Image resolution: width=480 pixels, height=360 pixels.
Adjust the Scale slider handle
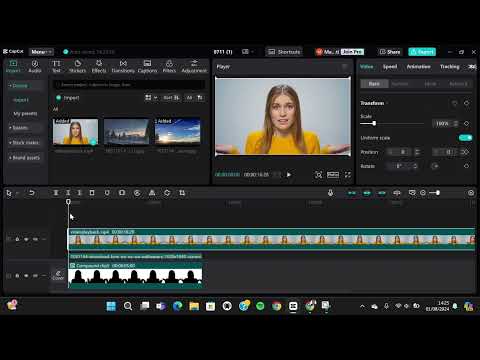pyautogui.click(x=374, y=124)
